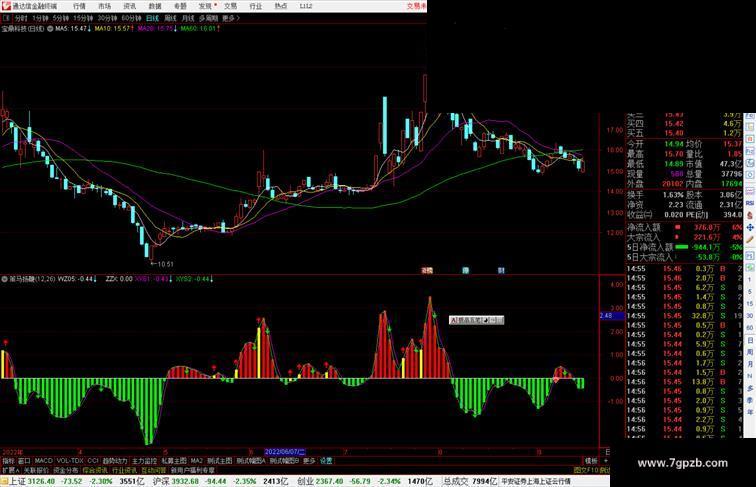Open indicator 设置 settings
The height and width of the screenshot is (487, 756).
point(326,461)
